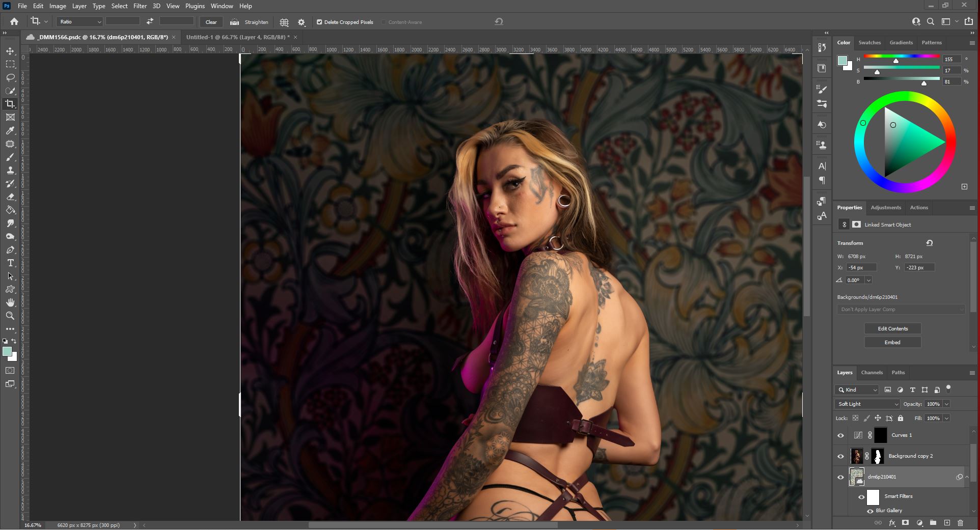This screenshot has height=530, width=980.
Task: Reset the crop box in options bar
Action: 499,21
